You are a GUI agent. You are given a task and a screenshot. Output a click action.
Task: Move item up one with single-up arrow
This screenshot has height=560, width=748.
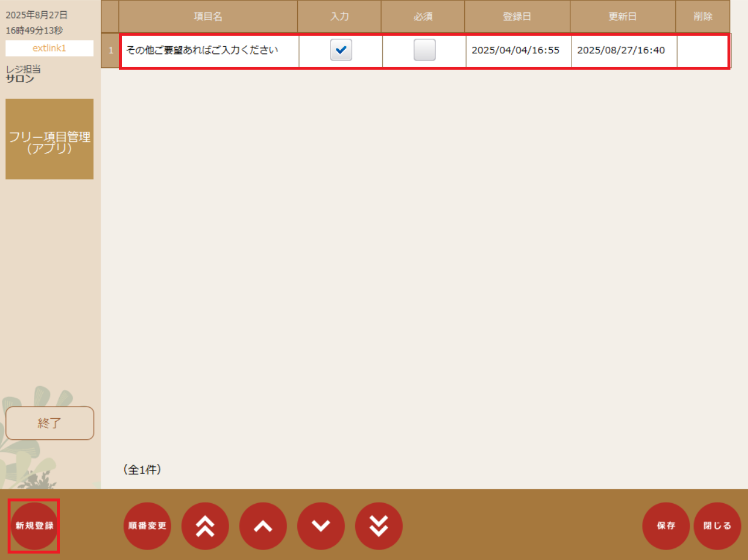point(263,525)
